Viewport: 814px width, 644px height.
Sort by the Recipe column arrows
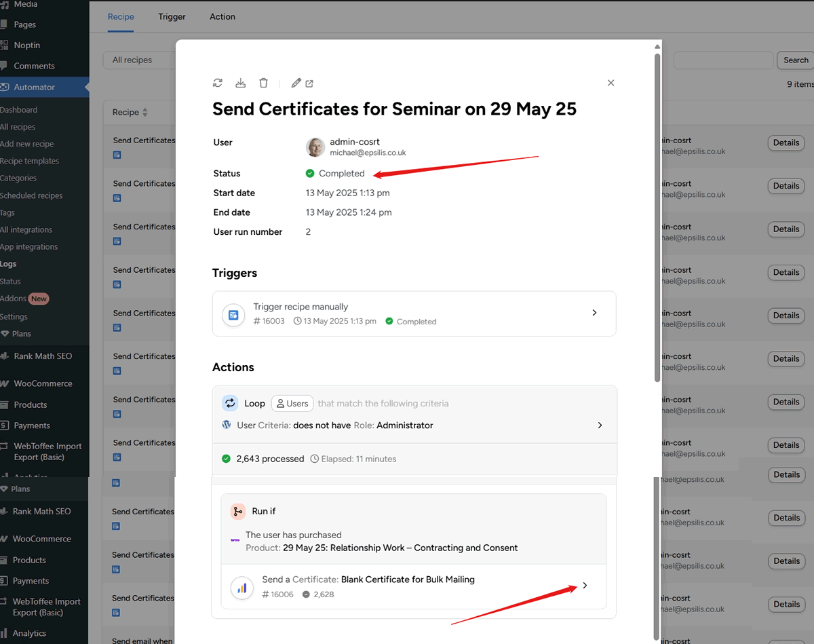(x=145, y=112)
